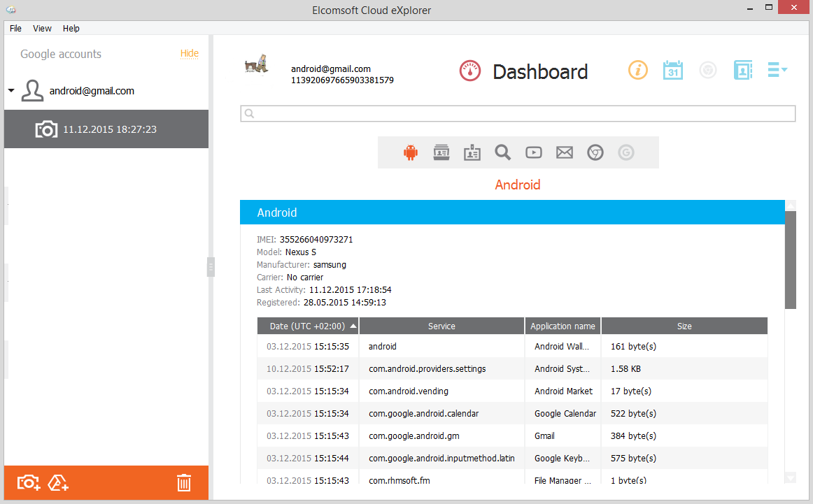Image resolution: width=813 pixels, height=504 pixels.
Task: Sort by Application name column header
Action: click(x=563, y=326)
